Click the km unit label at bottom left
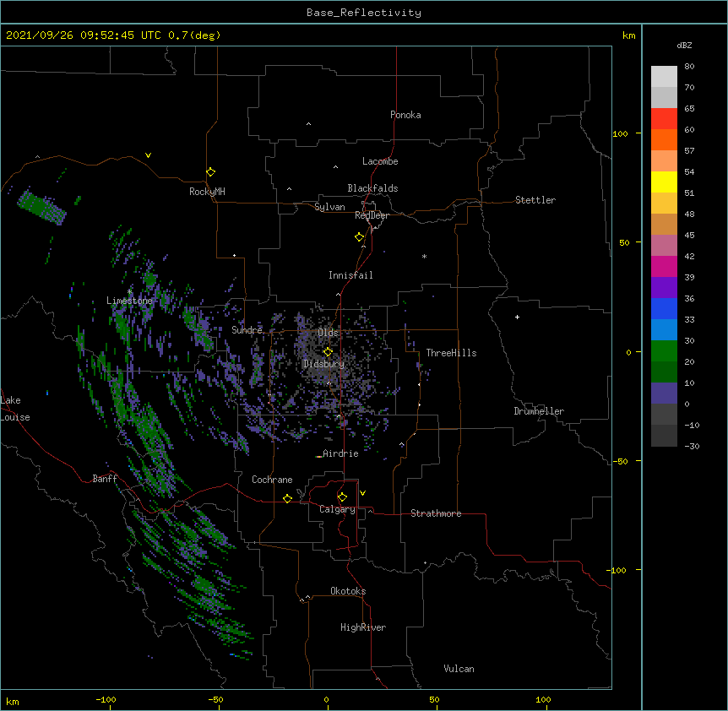Image resolution: width=728 pixels, height=711 pixels. pos(12,702)
